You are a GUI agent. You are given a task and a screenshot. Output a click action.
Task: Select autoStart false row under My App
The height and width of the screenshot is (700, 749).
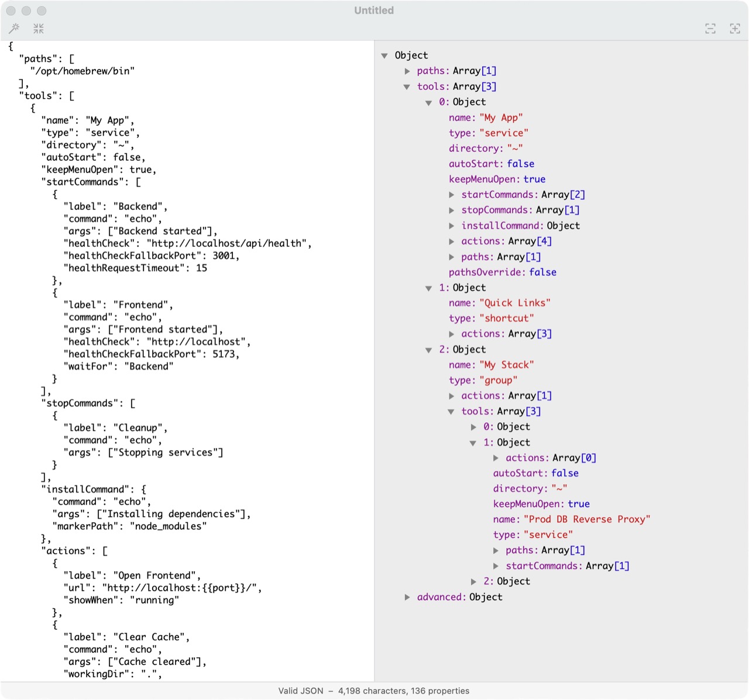tap(492, 164)
